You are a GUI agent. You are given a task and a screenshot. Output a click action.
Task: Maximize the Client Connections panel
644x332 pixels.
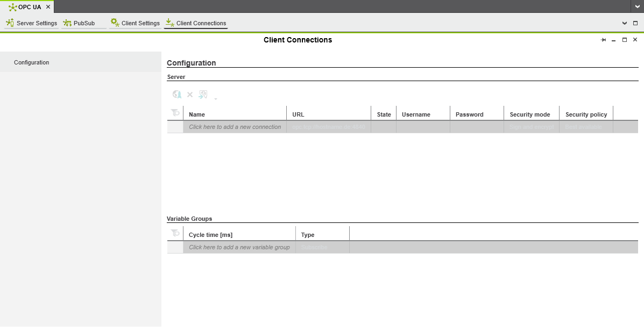[x=624, y=40]
